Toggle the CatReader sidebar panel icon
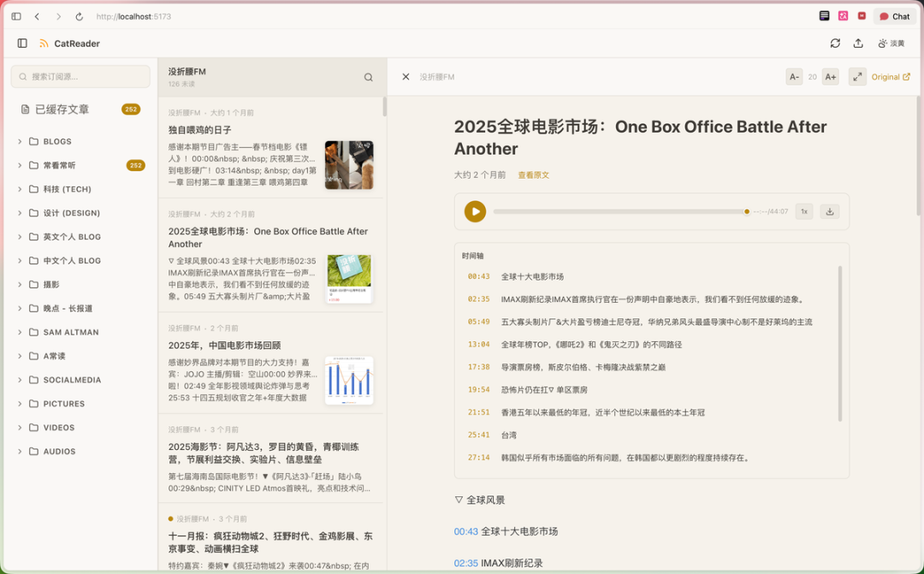Screen dimensions: 924x574 coord(22,43)
